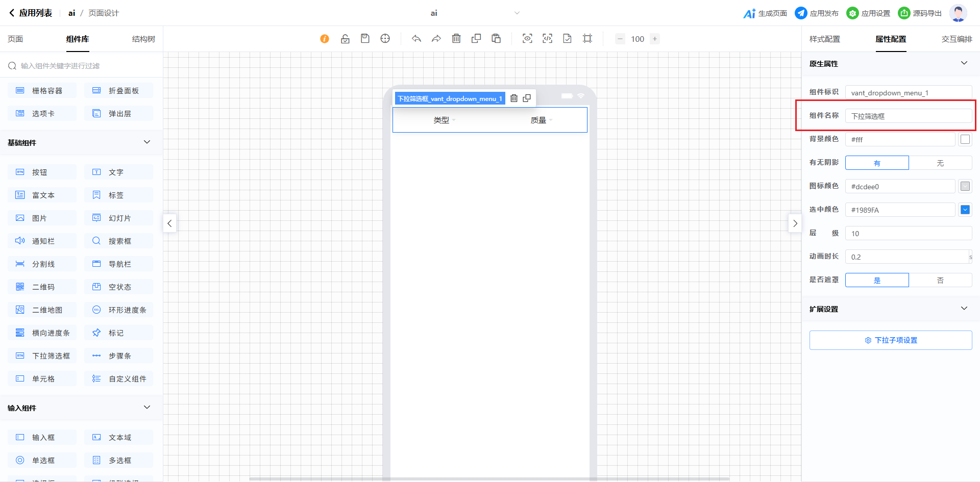The width and height of the screenshot is (980, 482).
Task: Click the trash delete icon in toolbar
Action: (x=456, y=39)
